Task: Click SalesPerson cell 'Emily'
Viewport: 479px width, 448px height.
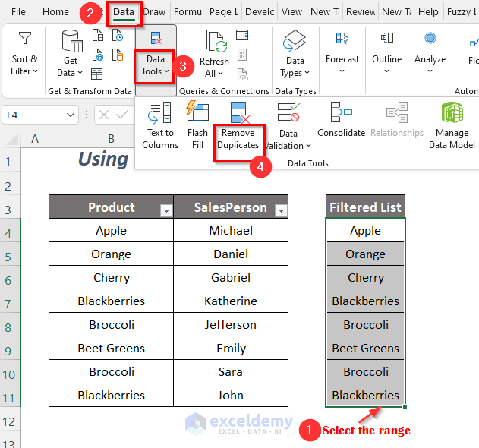Action: point(231,348)
